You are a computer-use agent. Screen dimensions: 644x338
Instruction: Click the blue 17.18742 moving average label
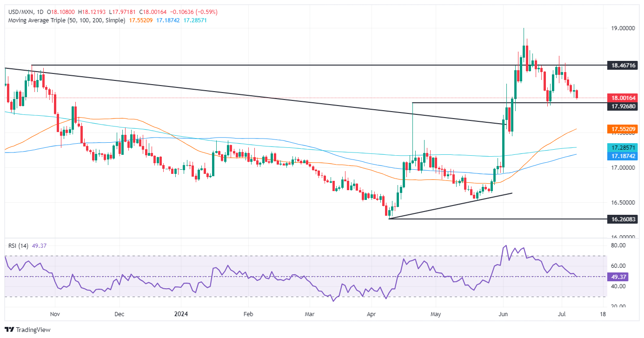[624, 156]
